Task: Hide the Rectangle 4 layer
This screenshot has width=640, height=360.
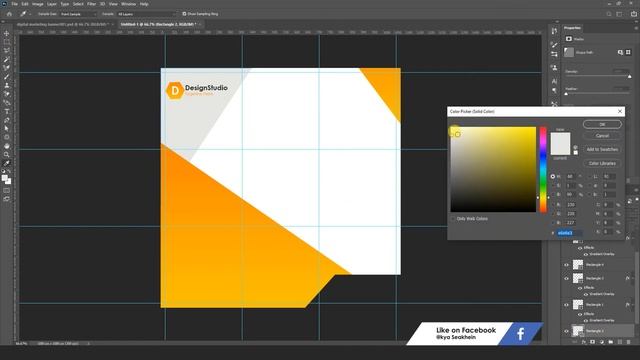Action: [x=566, y=265]
